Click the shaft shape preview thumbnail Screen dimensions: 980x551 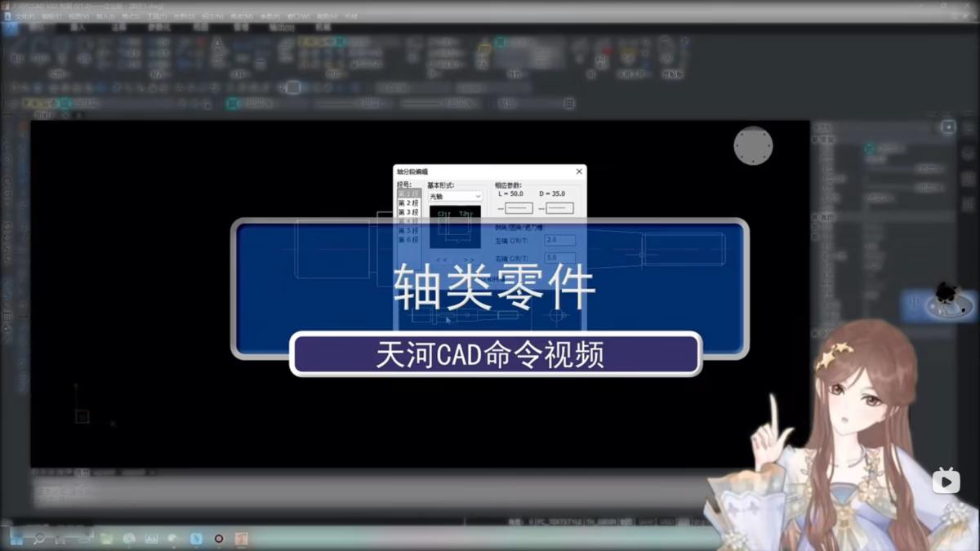pyautogui.click(x=456, y=227)
